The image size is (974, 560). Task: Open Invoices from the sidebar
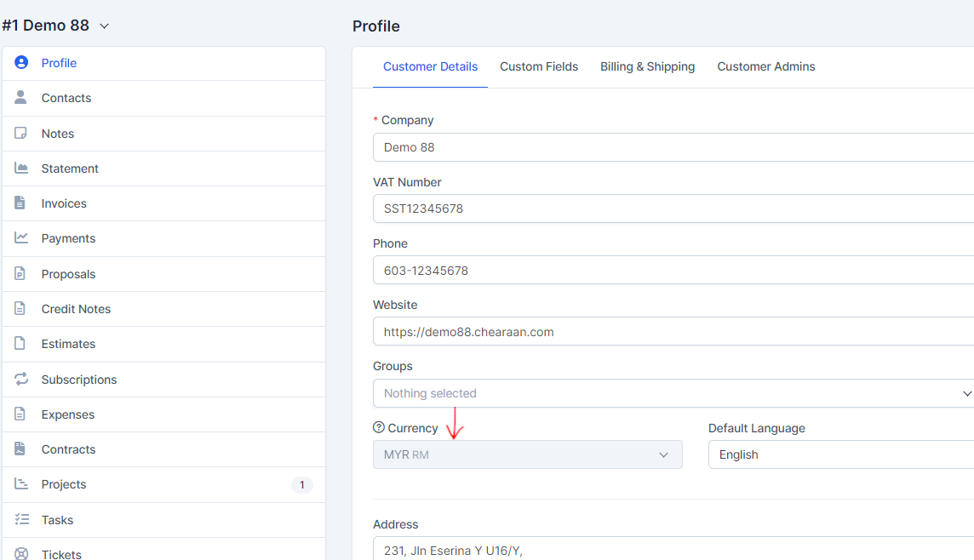pos(64,203)
